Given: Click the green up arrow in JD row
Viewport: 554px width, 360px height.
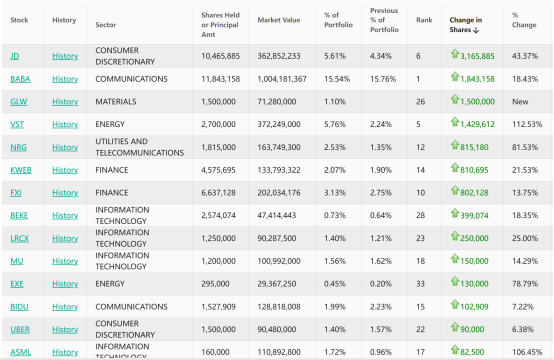Looking at the screenshot, I should click(454, 54).
